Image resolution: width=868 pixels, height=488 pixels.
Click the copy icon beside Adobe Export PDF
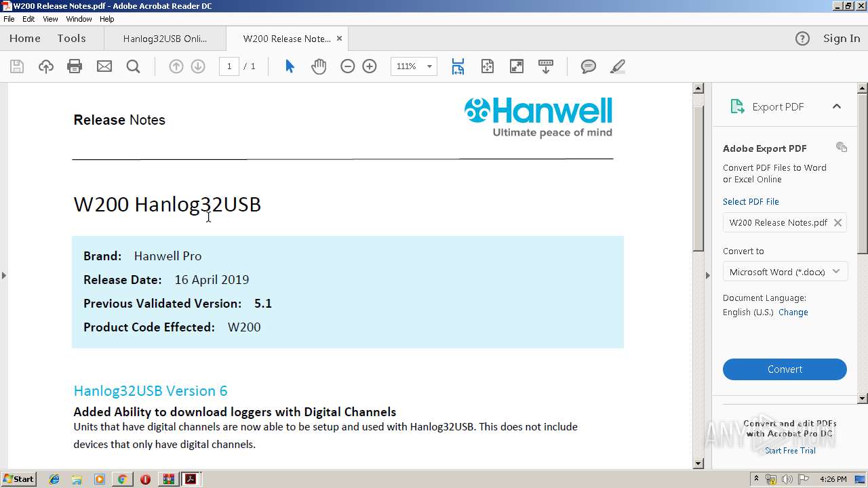pos(842,147)
